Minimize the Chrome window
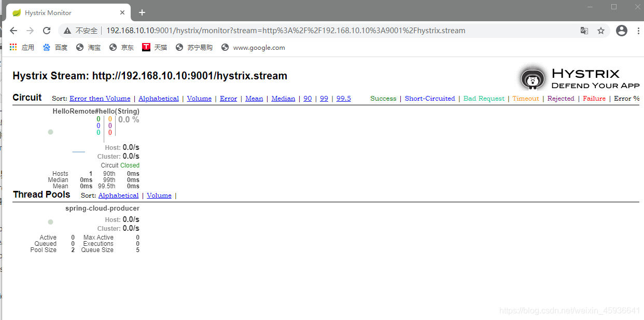The image size is (644, 320). [x=590, y=7]
